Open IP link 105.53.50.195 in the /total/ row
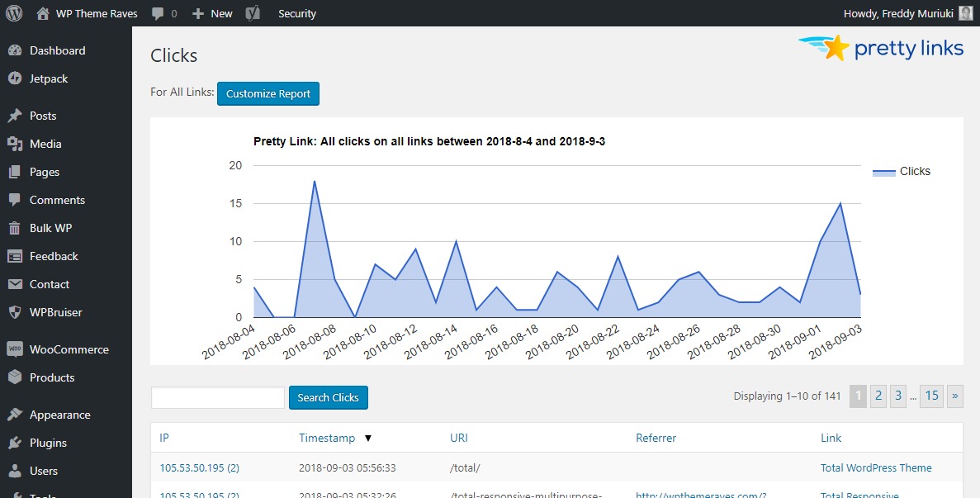980x498 pixels. 199,467
